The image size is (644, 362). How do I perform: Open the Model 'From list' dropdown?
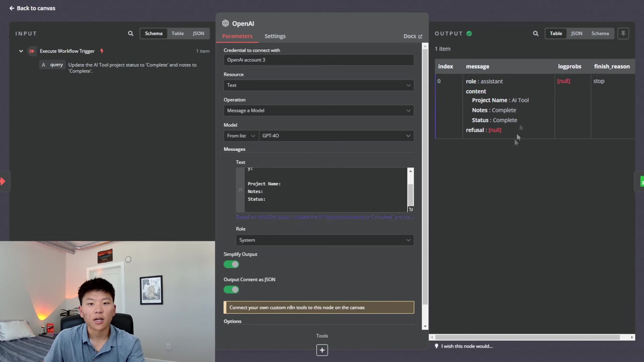click(241, 136)
